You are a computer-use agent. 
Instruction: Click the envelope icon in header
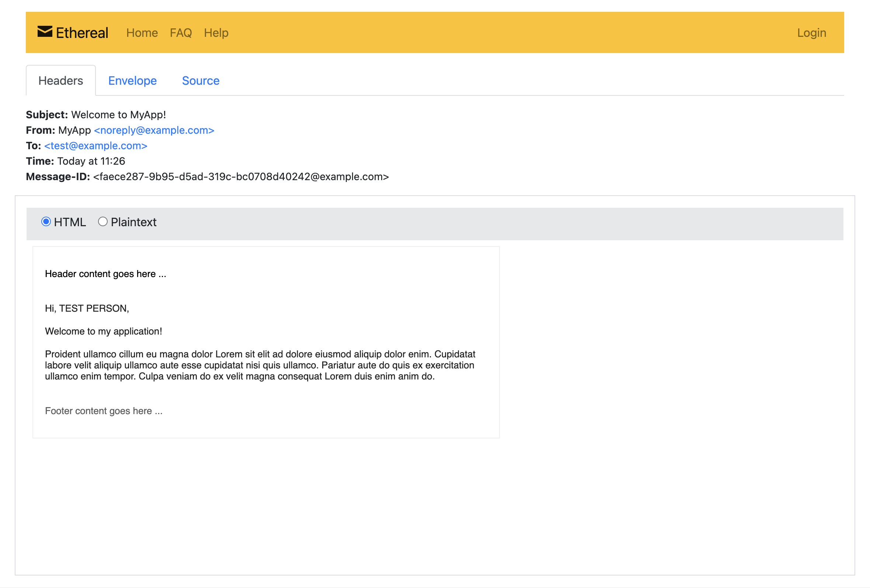45,32
